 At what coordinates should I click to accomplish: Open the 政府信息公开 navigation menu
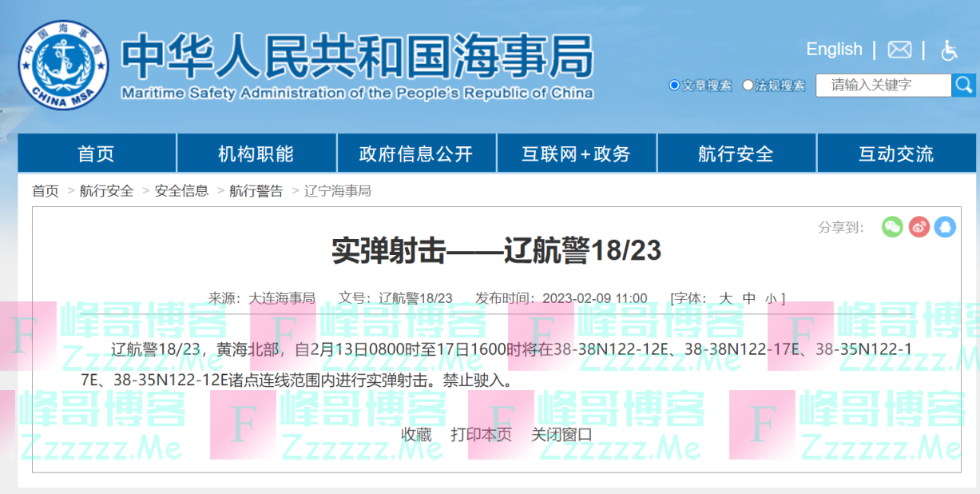point(416,153)
